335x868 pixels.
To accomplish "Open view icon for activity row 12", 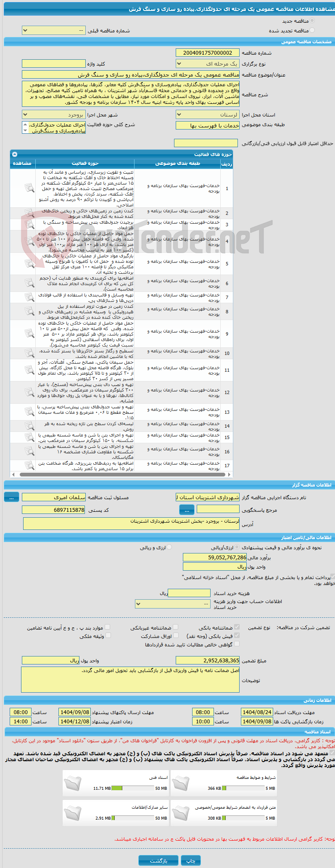I will tap(29, 392).
